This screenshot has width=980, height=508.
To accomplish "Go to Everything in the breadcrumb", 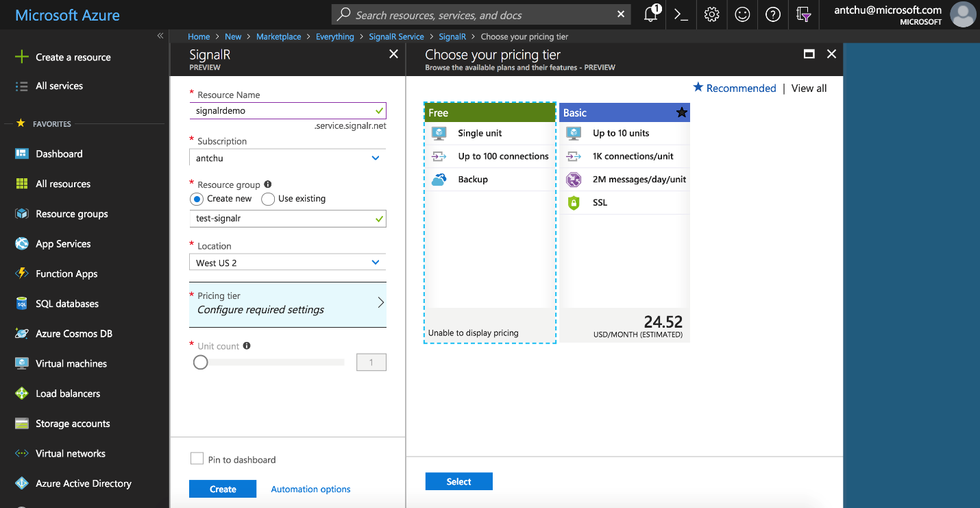I will click(x=335, y=36).
